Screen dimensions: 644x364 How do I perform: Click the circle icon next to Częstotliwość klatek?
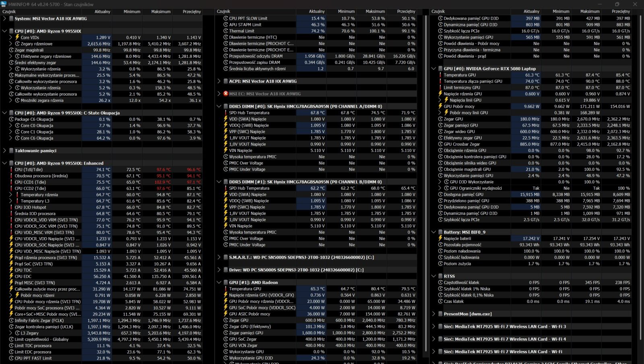[440, 283]
